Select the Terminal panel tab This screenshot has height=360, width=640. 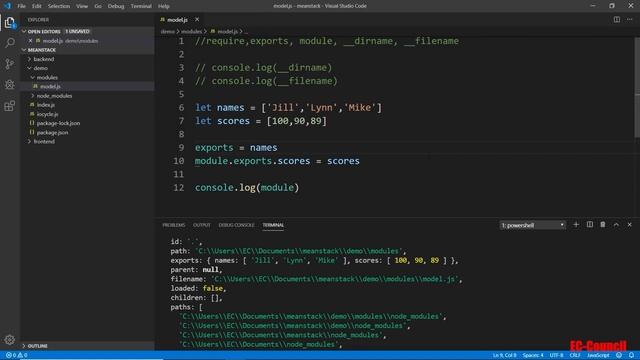click(x=273, y=225)
